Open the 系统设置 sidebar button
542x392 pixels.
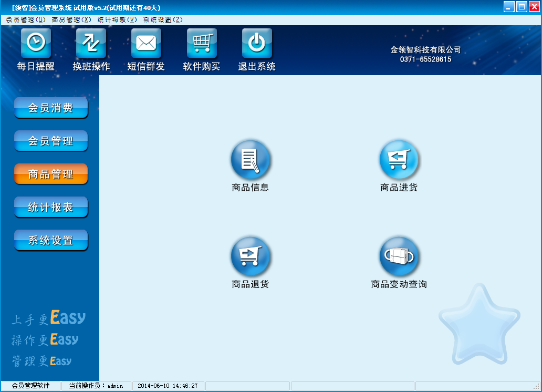click(51, 240)
